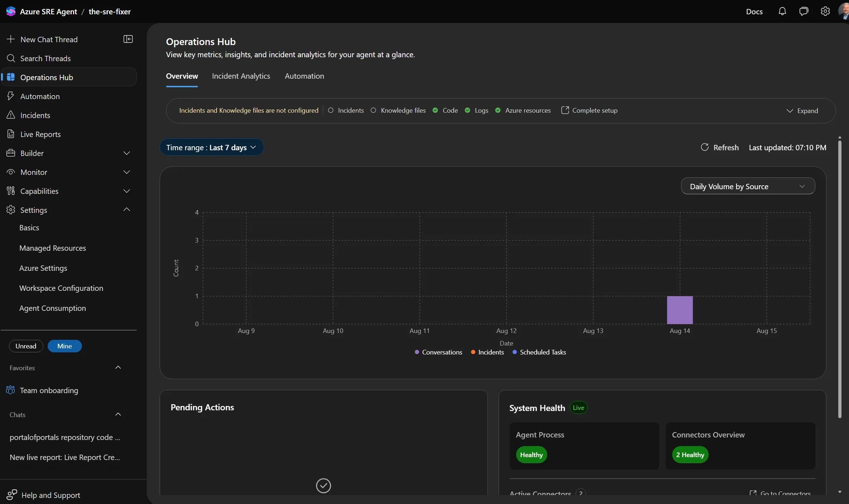Switch to the Automation tab

[304, 76]
